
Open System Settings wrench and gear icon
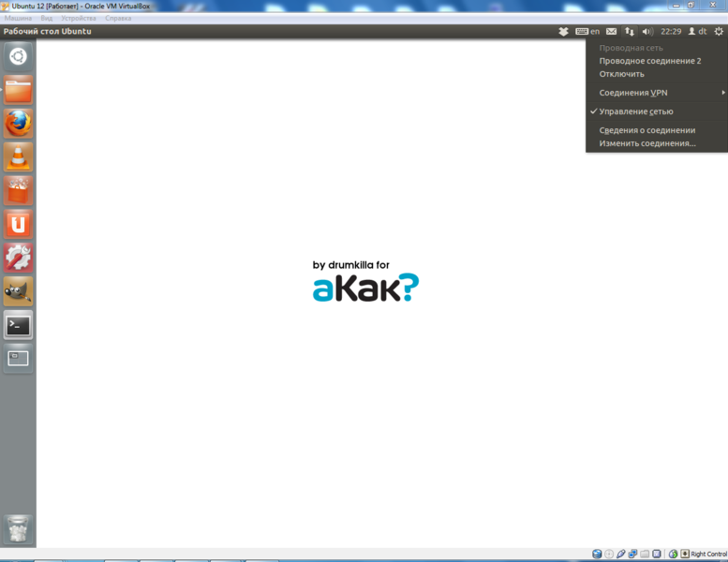[18, 258]
